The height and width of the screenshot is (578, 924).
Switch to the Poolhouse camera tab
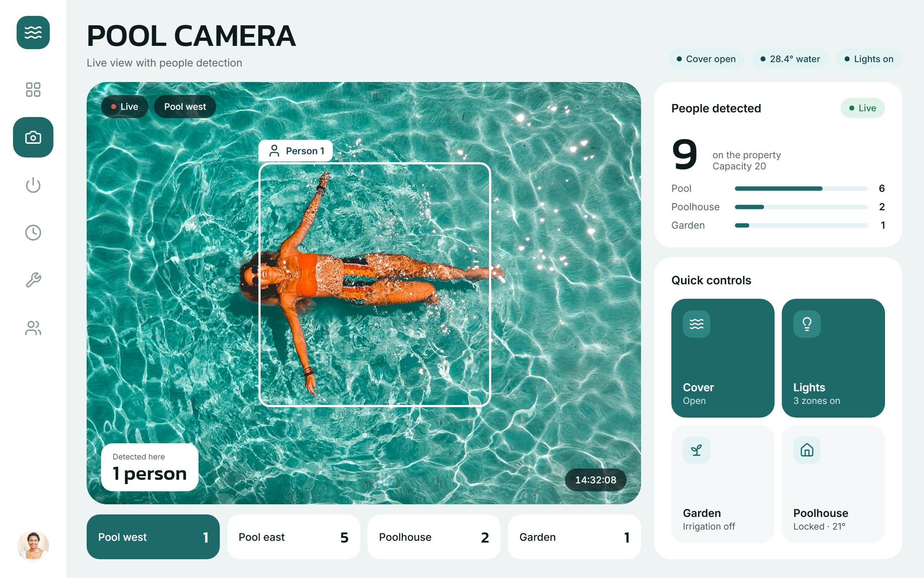434,537
